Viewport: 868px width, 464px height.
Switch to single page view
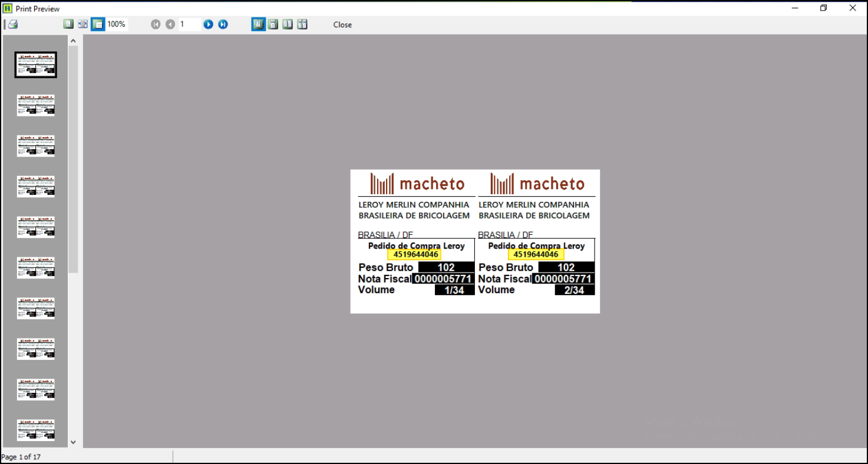pos(258,24)
